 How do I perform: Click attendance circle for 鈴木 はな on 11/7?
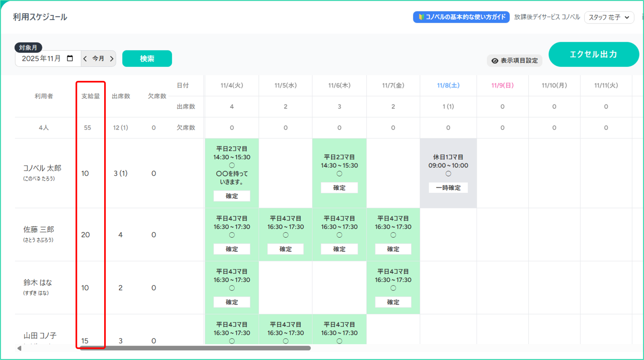(x=393, y=288)
